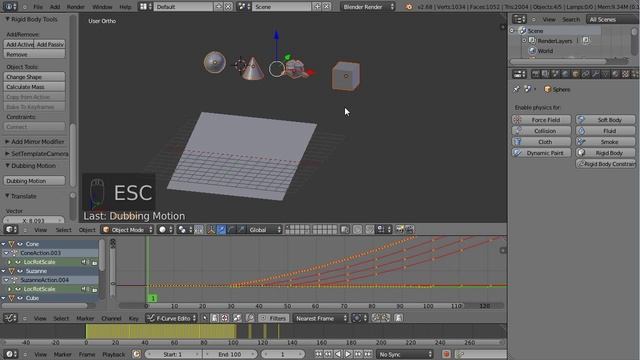Open the Help menu
This screenshot has height=360, width=640.
point(125,7)
